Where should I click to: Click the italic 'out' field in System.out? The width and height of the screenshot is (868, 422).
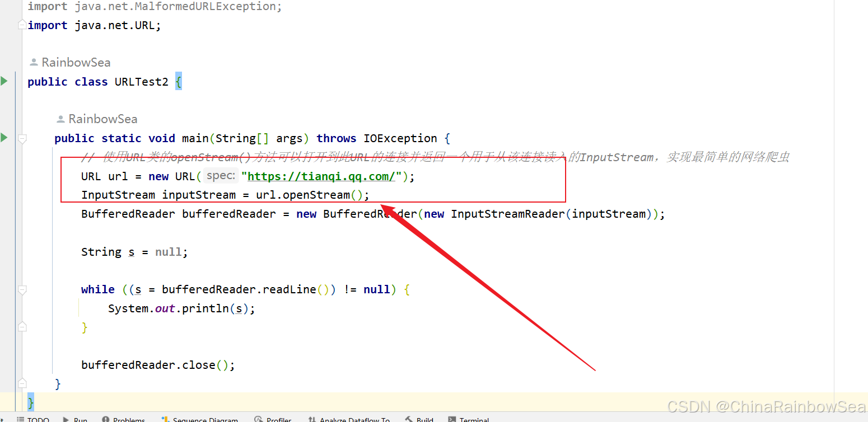coord(165,308)
